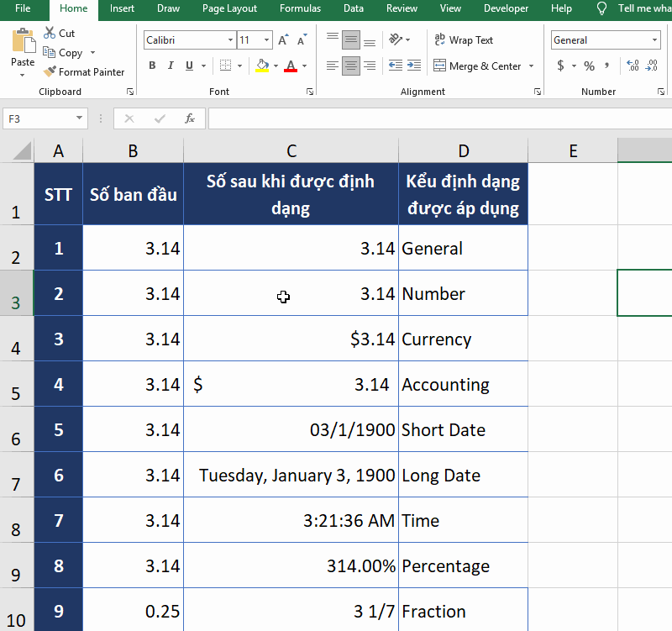This screenshot has height=631, width=672.
Task: Expand accounting format currency arrow
Action: coord(574,66)
